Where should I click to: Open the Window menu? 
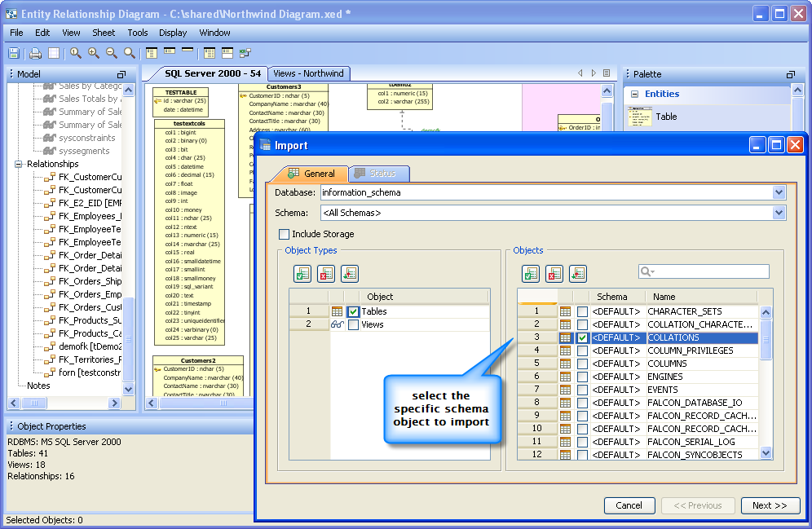tap(215, 33)
